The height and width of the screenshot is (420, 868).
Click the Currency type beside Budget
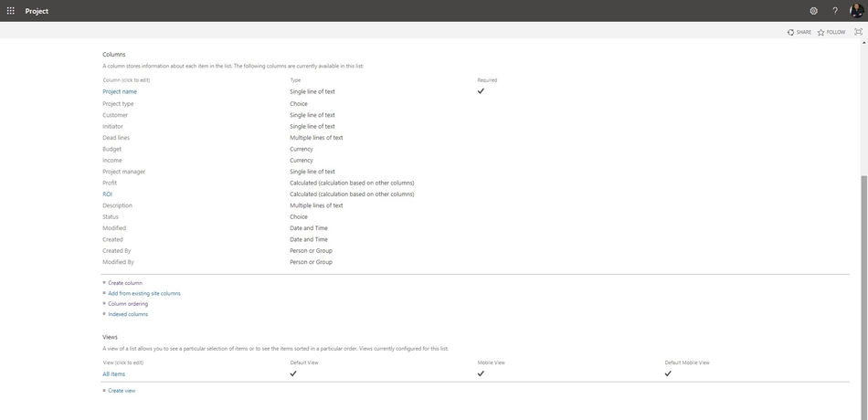click(302, 150)
